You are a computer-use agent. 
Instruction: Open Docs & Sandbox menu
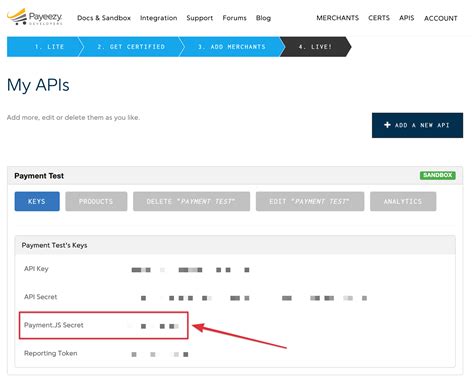pyautogui.click(x=104, y=18)
